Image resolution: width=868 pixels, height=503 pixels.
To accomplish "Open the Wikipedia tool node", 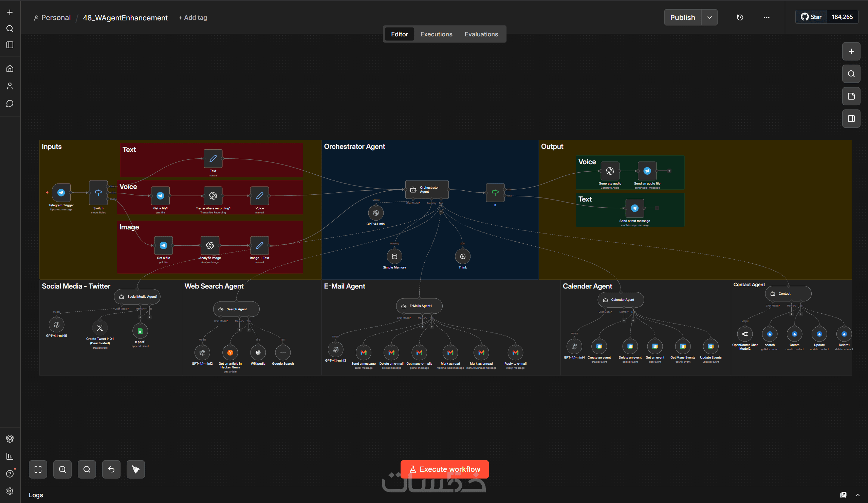I will (x=258, y=353).
